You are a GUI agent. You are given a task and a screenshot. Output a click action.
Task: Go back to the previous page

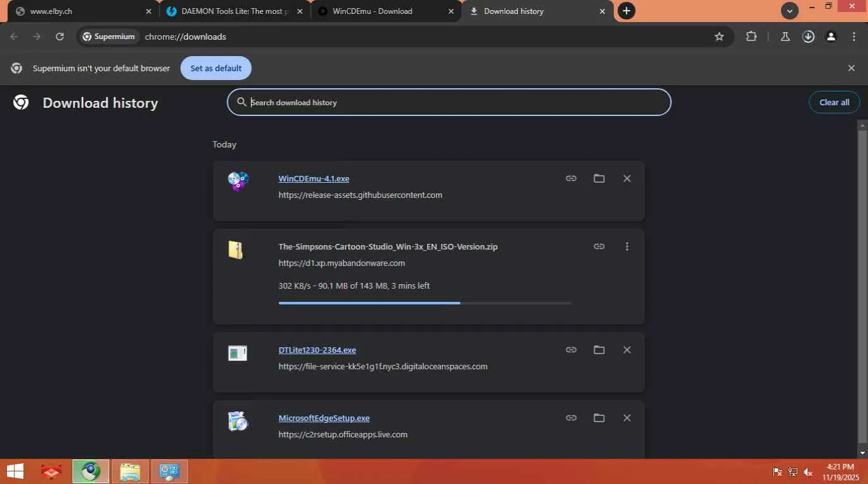click(14, 37)
